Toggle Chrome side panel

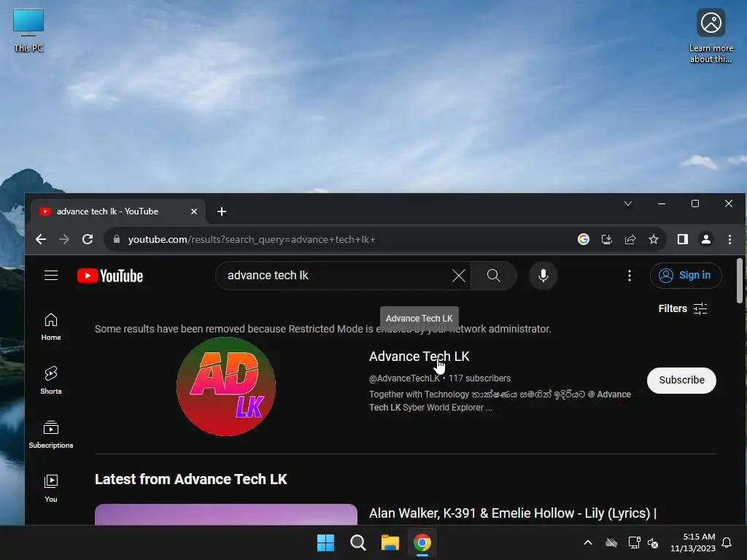coord(683,239)
